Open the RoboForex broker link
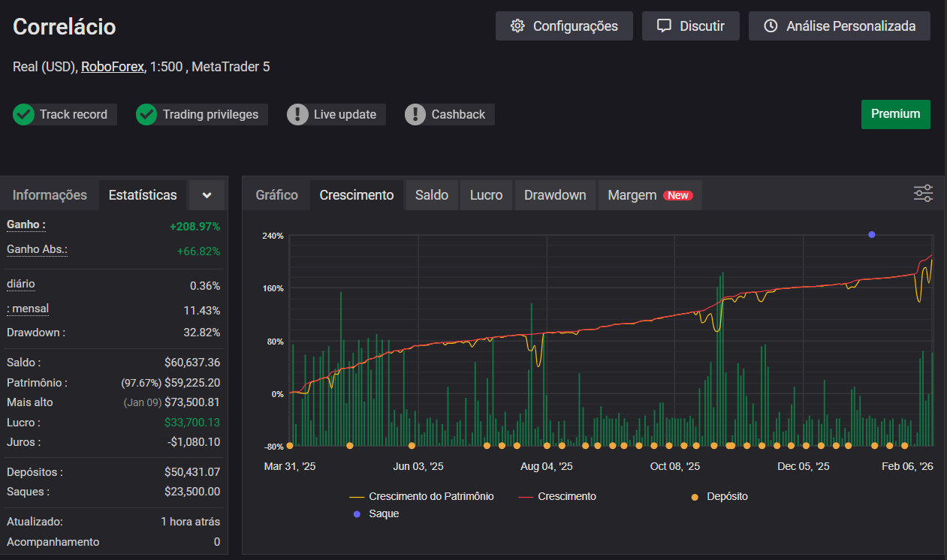 (113, 67)
